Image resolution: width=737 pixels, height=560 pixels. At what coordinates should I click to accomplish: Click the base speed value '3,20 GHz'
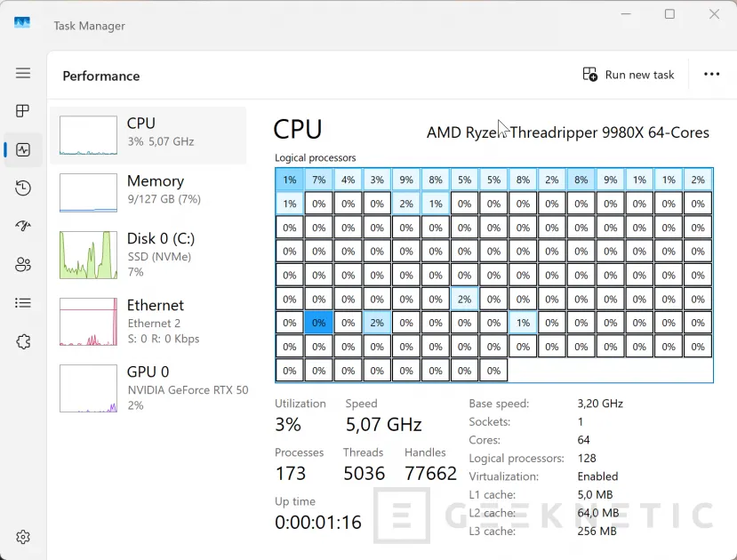pos(600,404)
